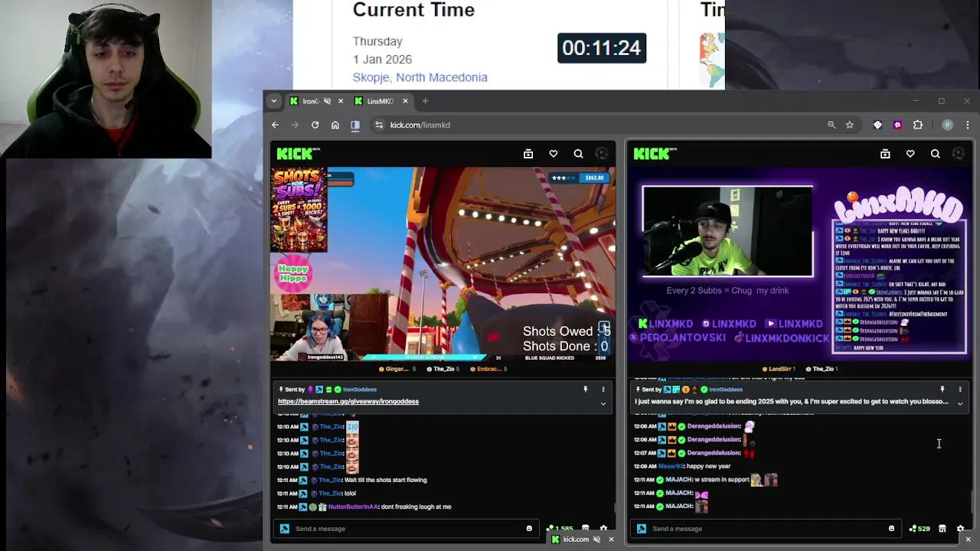Close the kick.com bottom popup bar

611,540
